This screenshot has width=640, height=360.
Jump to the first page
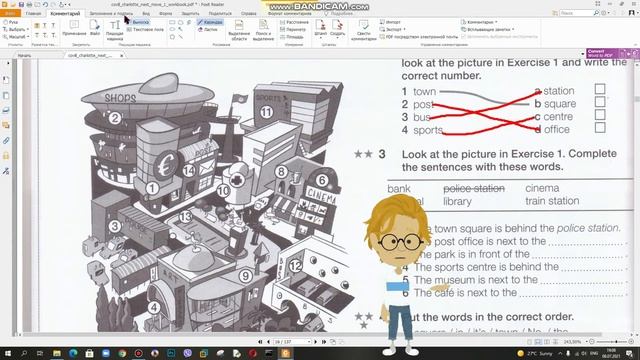260,342
